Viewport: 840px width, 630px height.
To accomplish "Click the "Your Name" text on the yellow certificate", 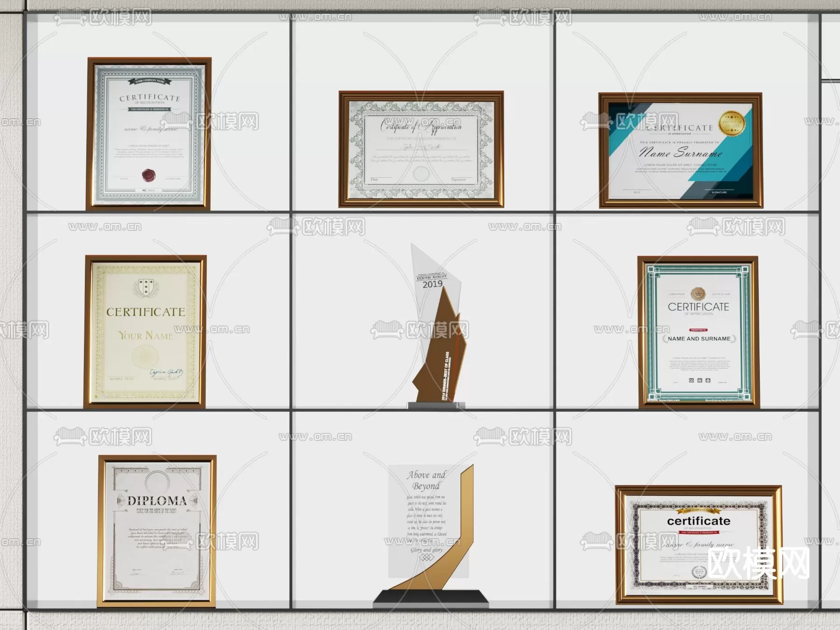I will point(146,336).
